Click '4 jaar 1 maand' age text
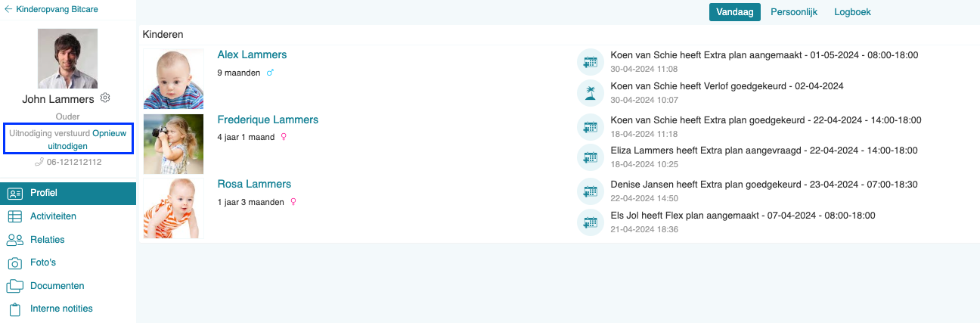 coord(246,137)
